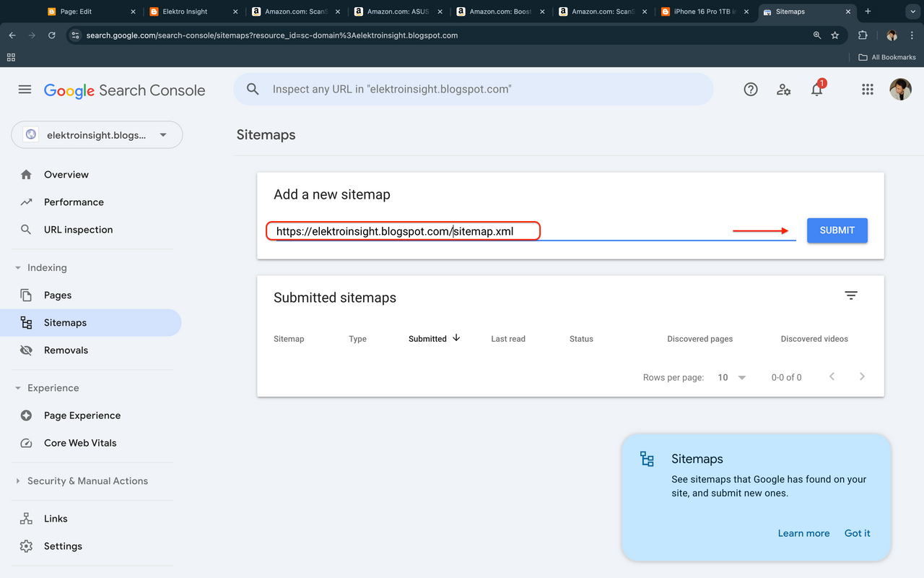
Task: Switch to the Elektro Insight tab
Action: (193, 12)
